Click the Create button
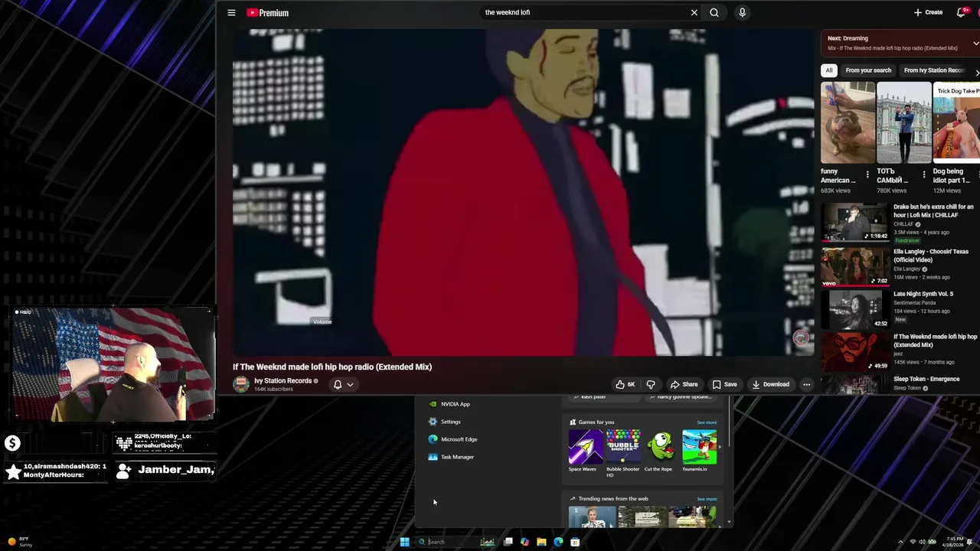 pyautogui.click(x=928, y=12)
